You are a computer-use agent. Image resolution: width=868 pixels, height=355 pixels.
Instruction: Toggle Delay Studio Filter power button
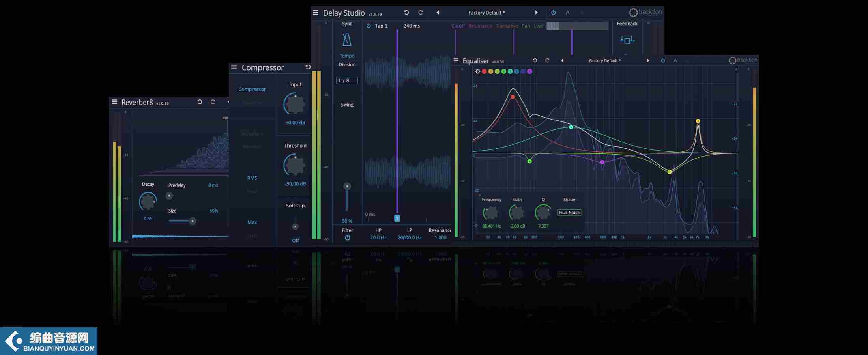(347, 237)
